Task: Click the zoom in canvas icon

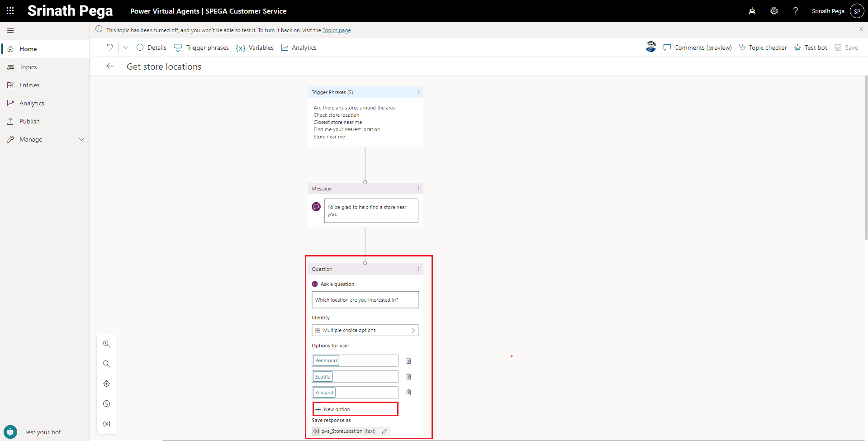Action: pos(107,344)
